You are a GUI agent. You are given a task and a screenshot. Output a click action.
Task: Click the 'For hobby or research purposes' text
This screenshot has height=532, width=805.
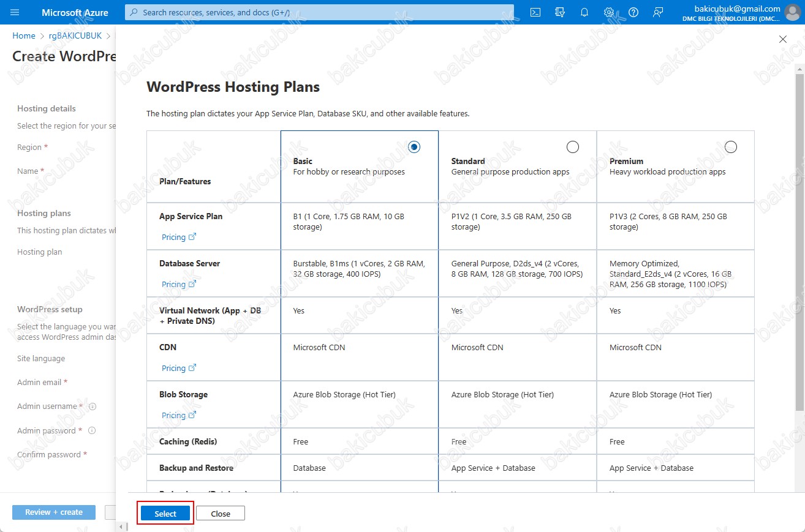point(349,172)
